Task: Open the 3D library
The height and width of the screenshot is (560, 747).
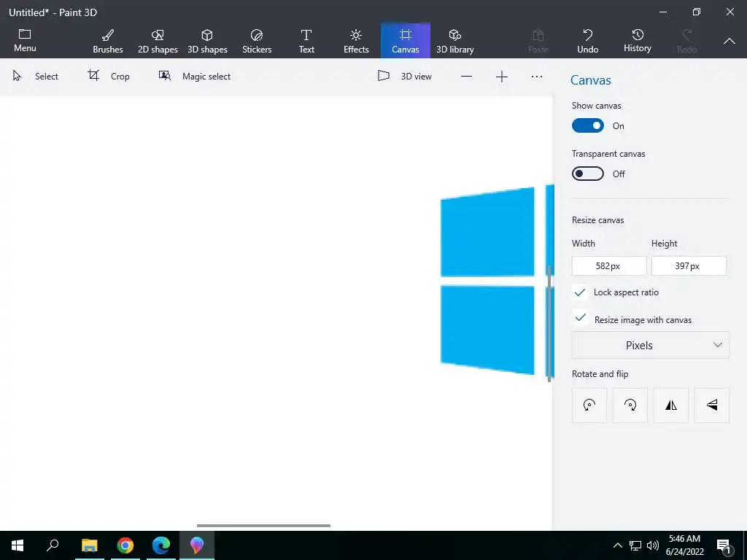Action: tap(455, 42)
